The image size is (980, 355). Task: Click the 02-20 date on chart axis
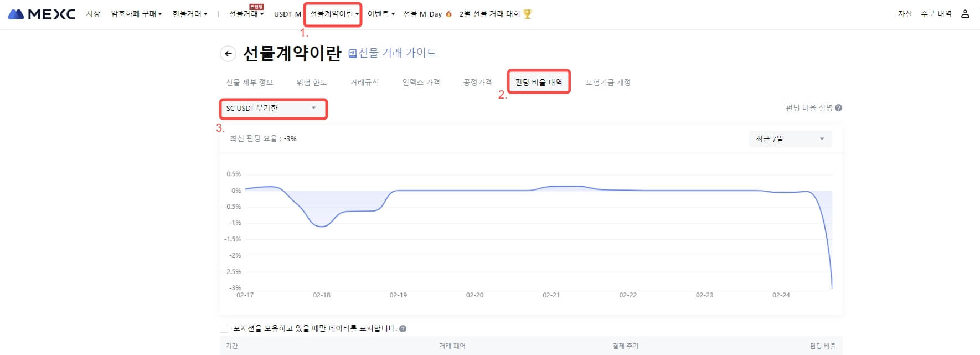pos(474,295)
